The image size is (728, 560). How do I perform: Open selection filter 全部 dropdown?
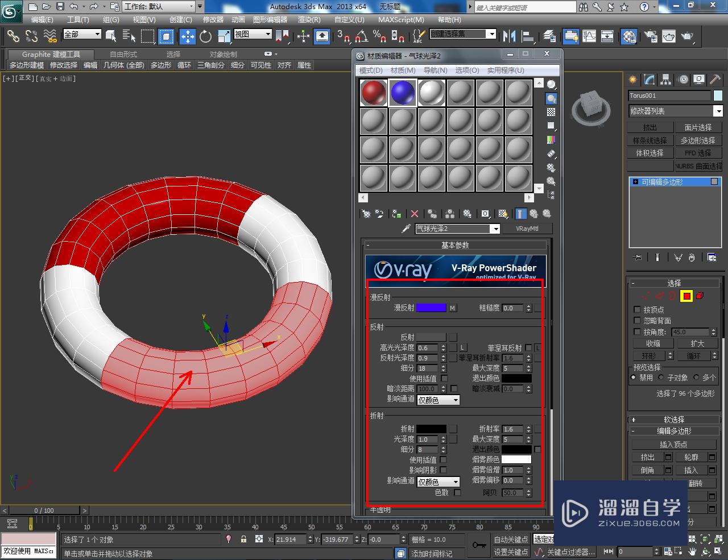[x=82, y=34]
